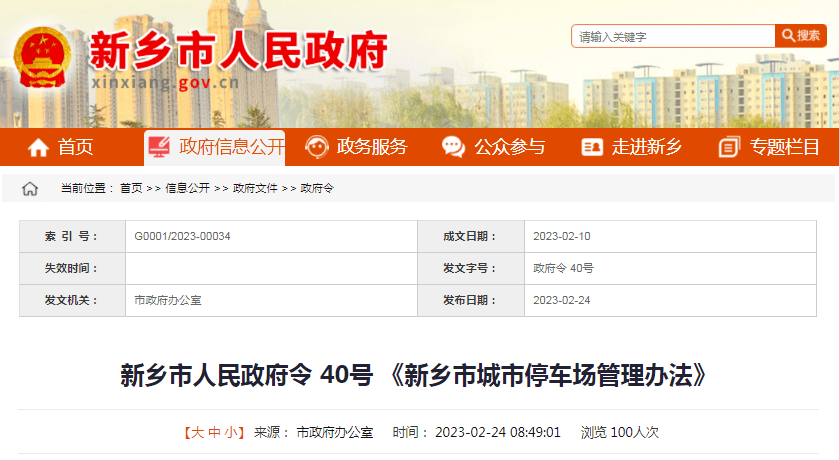Screen dimensions: 839x460
Task: Set font size to 中
Action: pyautogui.click(x=215, y=432)
